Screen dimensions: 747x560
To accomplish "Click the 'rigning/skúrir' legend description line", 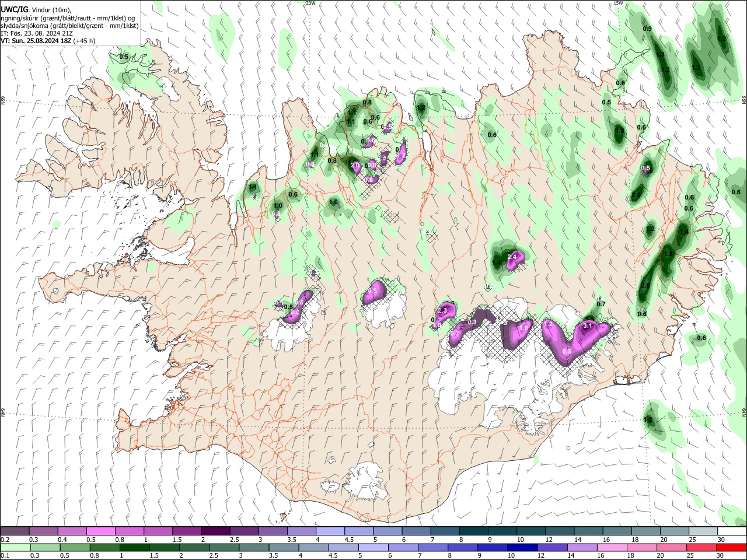I will tap(68, 17).
